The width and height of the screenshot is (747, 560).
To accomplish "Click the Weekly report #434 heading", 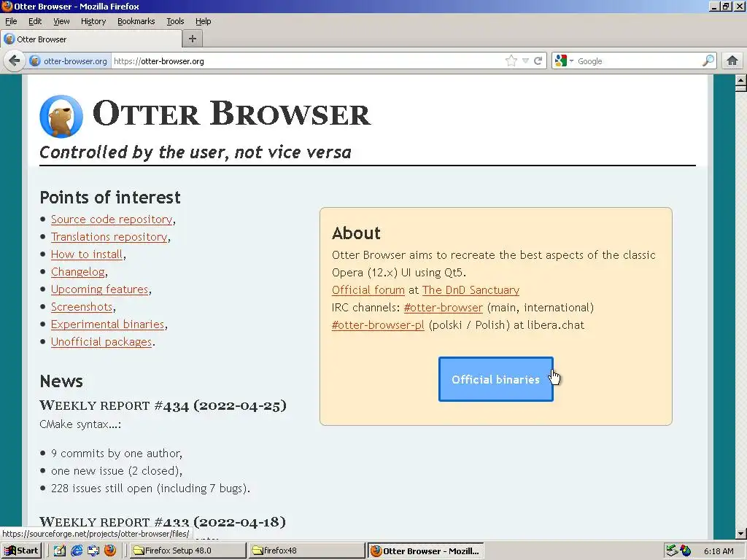I will tap(163, 405).
